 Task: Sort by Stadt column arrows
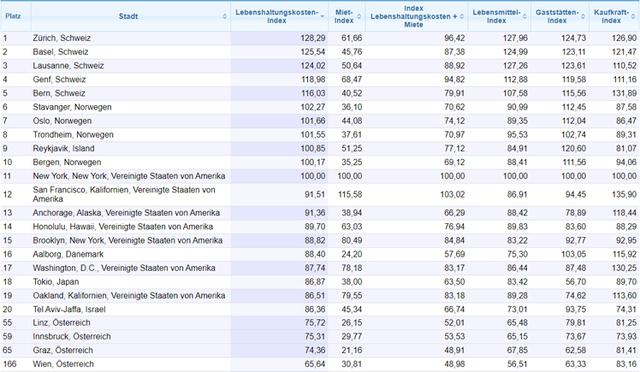pos(224,16)
